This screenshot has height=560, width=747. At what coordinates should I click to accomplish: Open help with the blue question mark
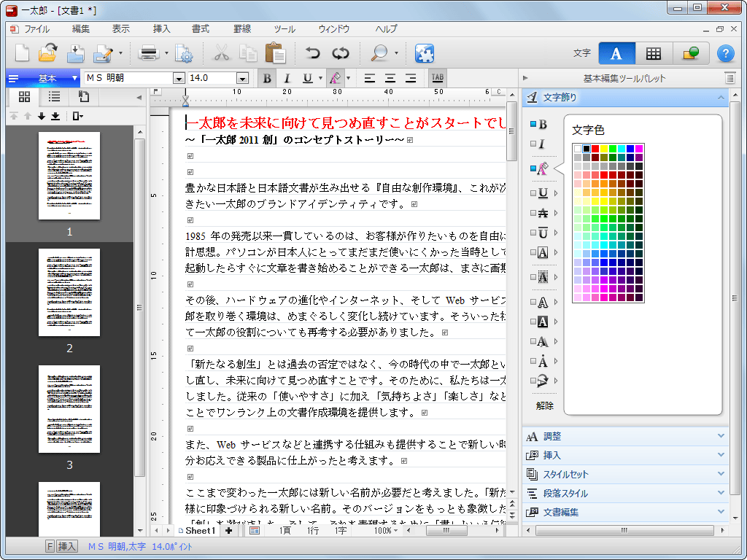[x=726, y=53]
